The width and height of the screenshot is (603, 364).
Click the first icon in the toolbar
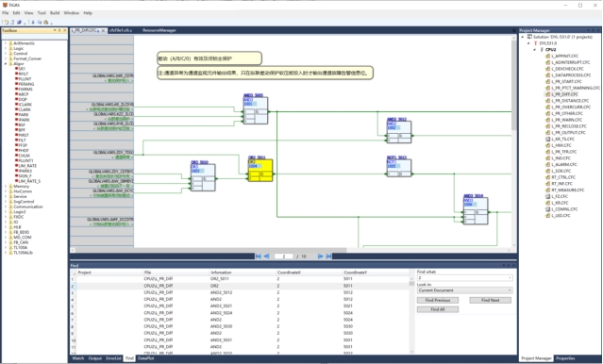(x=6, y=23)
